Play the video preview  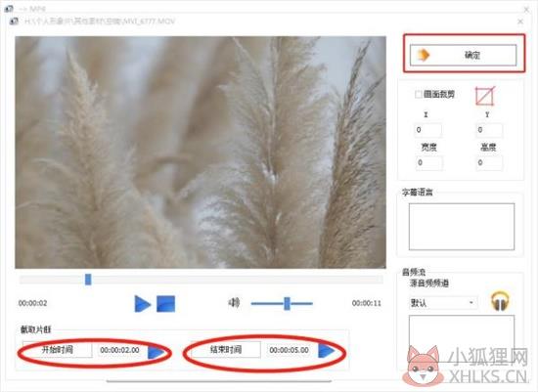(142, 303)
